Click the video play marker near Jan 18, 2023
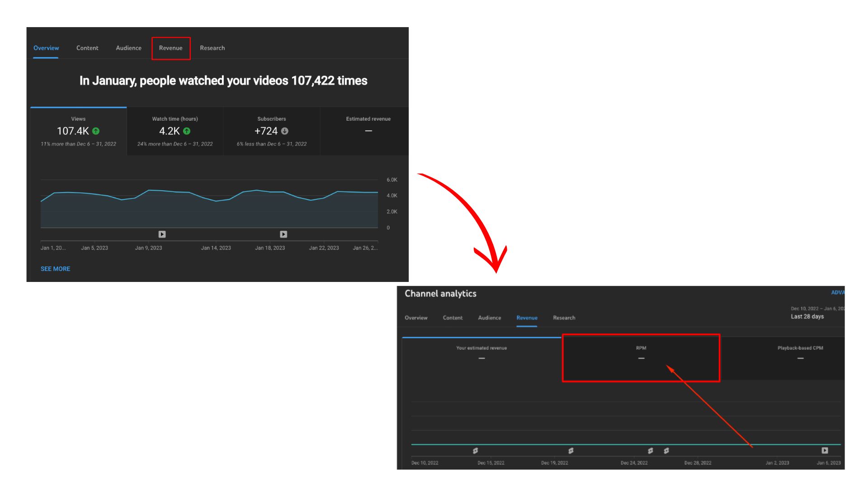Screen dimensions: 868x488 pyautogui.click(x=283, y=234)
